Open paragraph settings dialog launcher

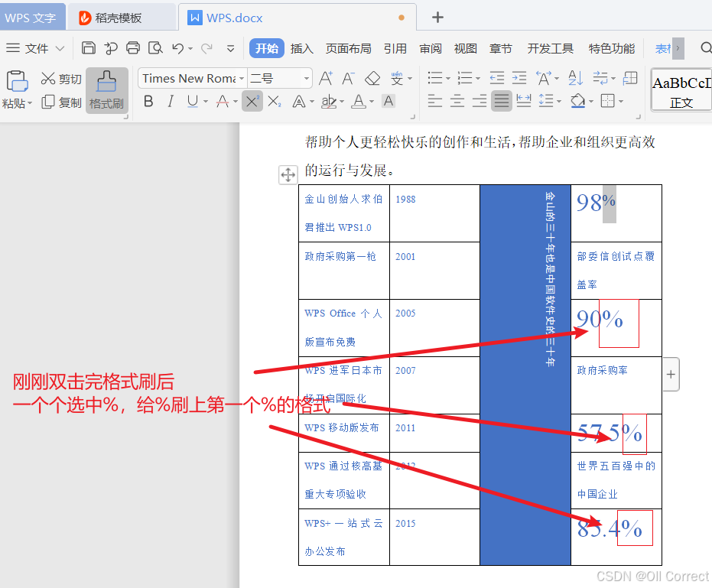[638, 117]
